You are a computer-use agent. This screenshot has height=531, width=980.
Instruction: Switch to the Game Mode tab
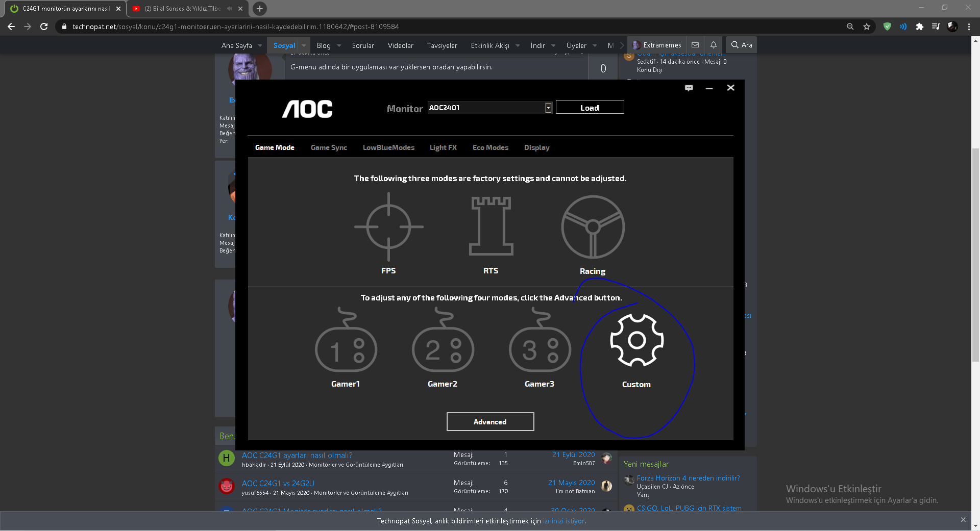click(275, 147)
